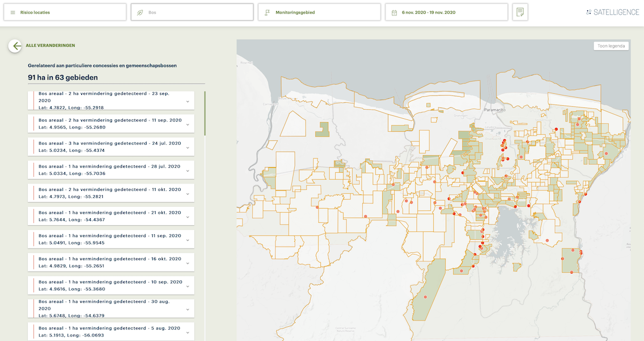Expand the 24 jul. 2020 detection chevron
The image size is (644, 341).
tap(187, 147)
